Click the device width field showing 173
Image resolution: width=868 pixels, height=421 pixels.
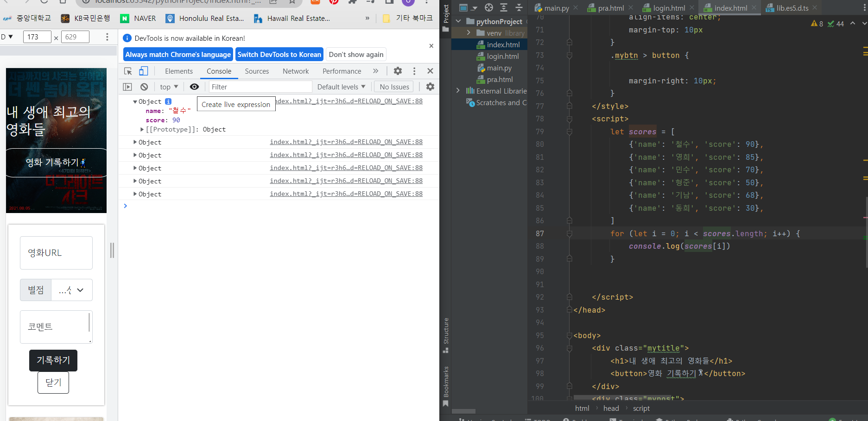pos(37,37)
